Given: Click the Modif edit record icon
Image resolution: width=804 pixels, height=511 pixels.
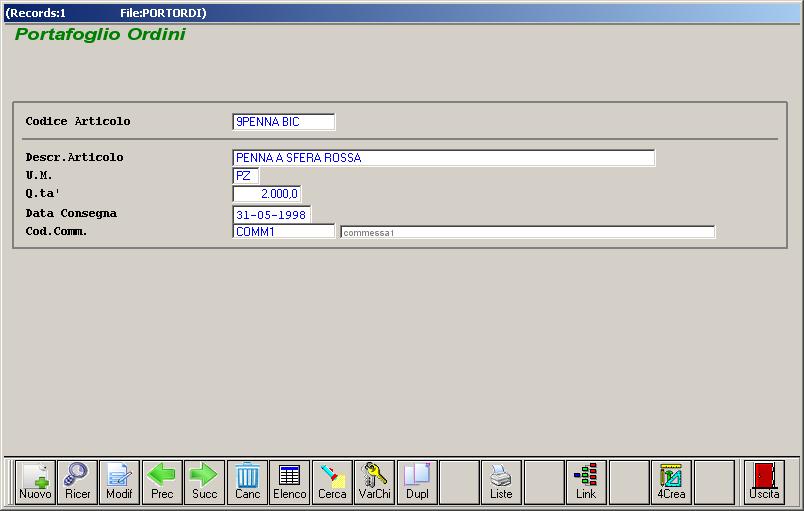Looking at the screenshot, I should (119, 482).
